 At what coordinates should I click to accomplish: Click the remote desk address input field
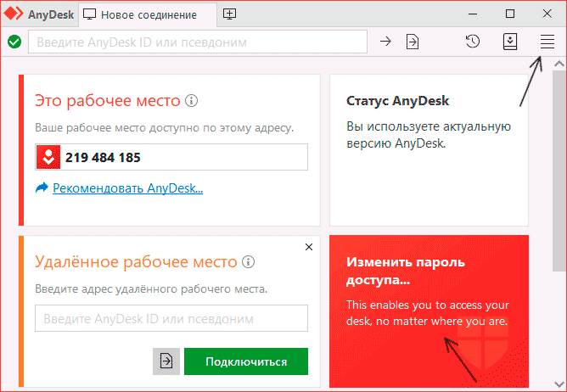click(171, 318)
